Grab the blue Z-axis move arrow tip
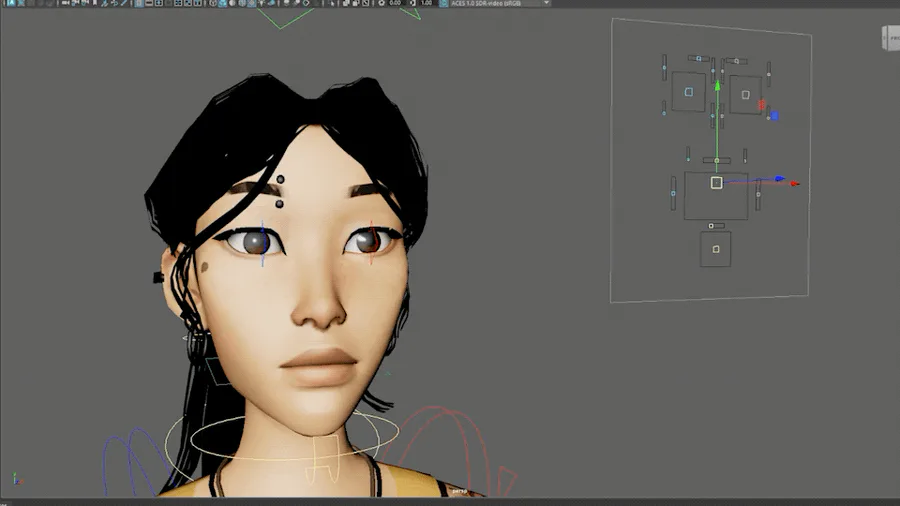Image resolution: width=900 pixels, height=506 pixels. click(x=779, y=178)
